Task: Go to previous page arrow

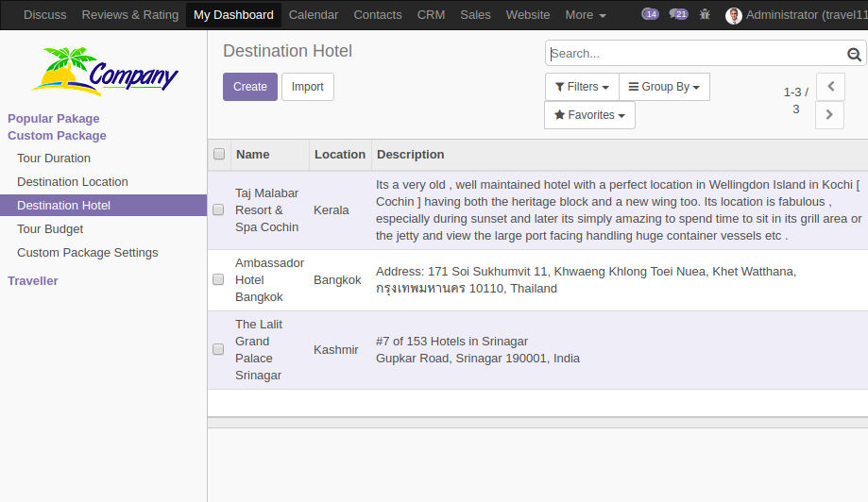Action: 830,86
